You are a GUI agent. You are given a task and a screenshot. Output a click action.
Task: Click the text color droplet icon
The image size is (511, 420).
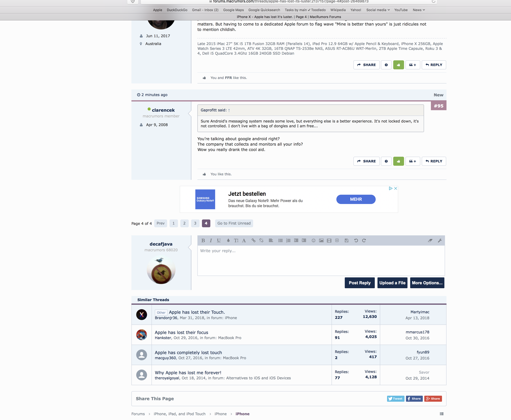(228, 240)
